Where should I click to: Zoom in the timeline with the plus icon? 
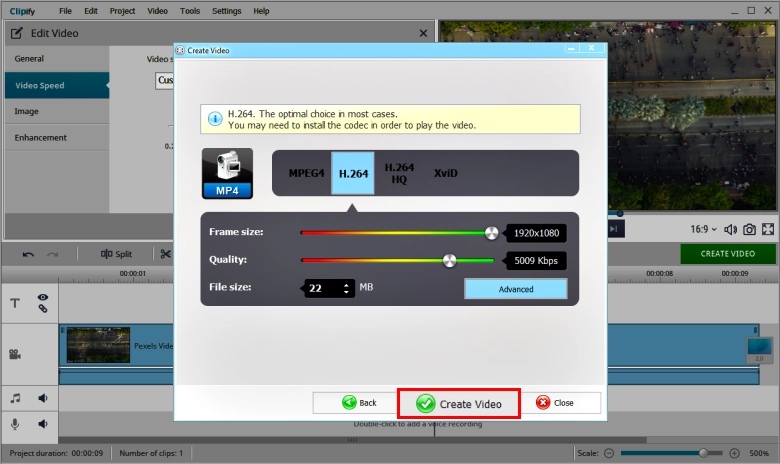[x=734, y=453]
